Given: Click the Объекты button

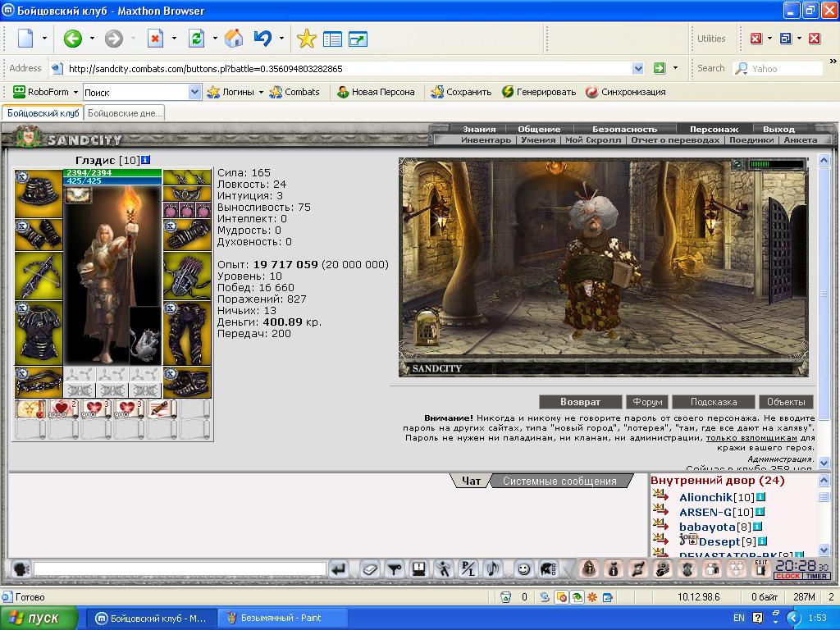Looking at the screenshot, I should (786, 402).
